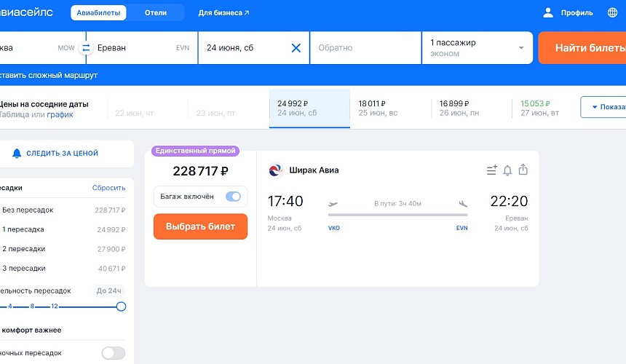The width and height of the screenshot is (626, 364).
Task: Click the transfer duration slider handle
Action: [121, 306]
